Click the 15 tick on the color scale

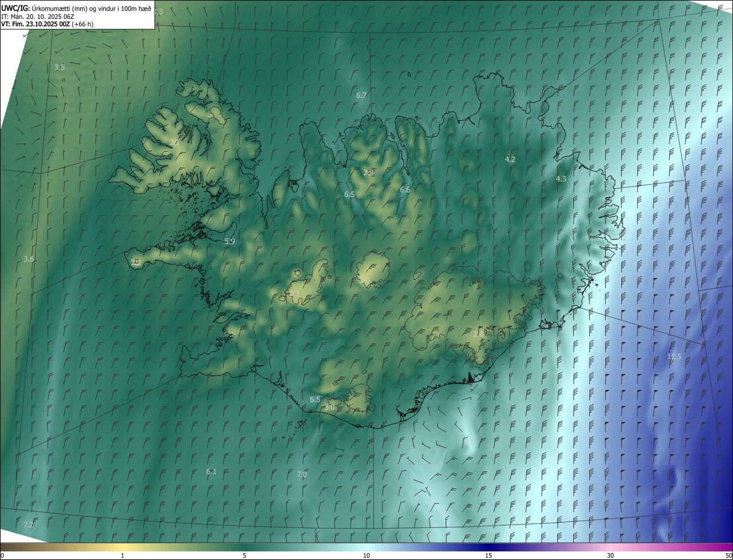click(x=488, y=555)
